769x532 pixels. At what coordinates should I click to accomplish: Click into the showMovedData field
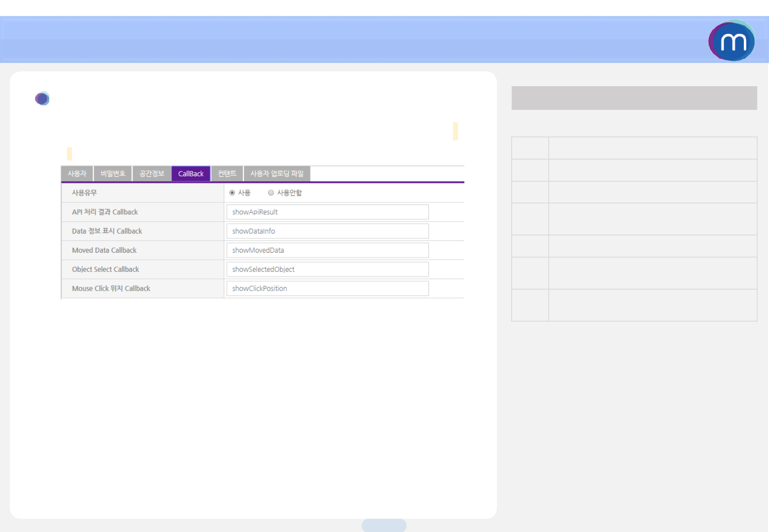tap(327, 250)
